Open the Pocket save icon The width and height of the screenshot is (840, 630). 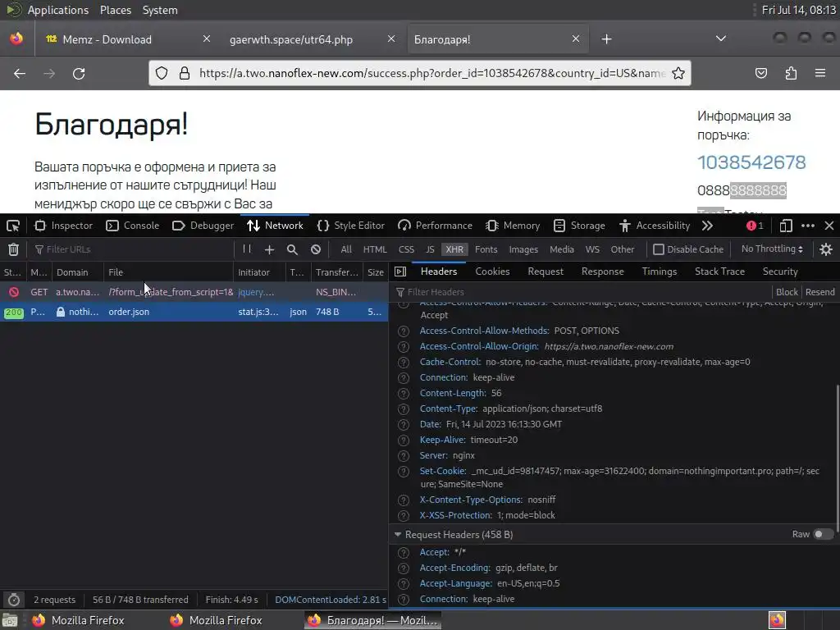761,73
